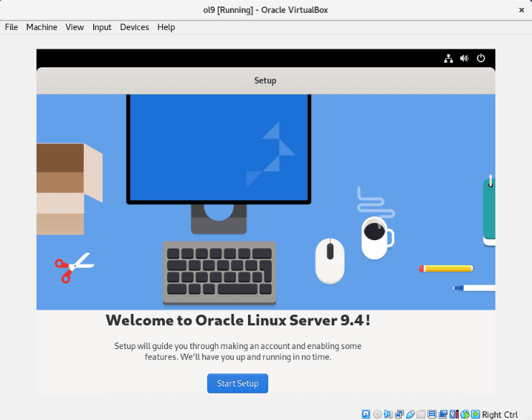Screen dimensions: 532x420
Task: Open the Devices menu
Action: coord(134,27)
